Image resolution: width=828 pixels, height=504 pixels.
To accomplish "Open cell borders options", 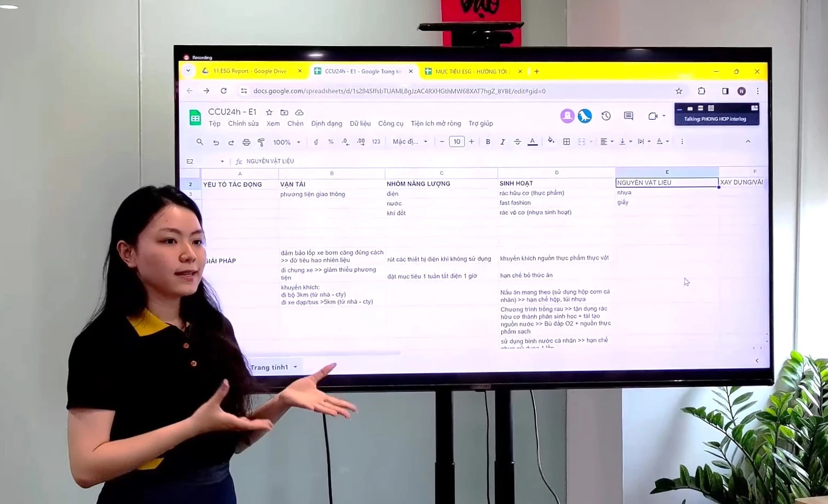I will 567,141.
